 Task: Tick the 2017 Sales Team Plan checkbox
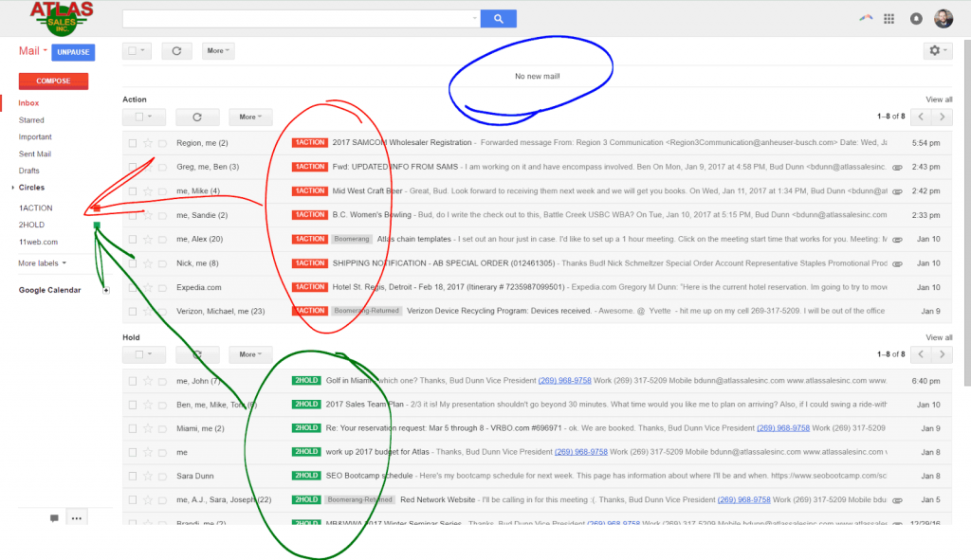tap(133, 406)
